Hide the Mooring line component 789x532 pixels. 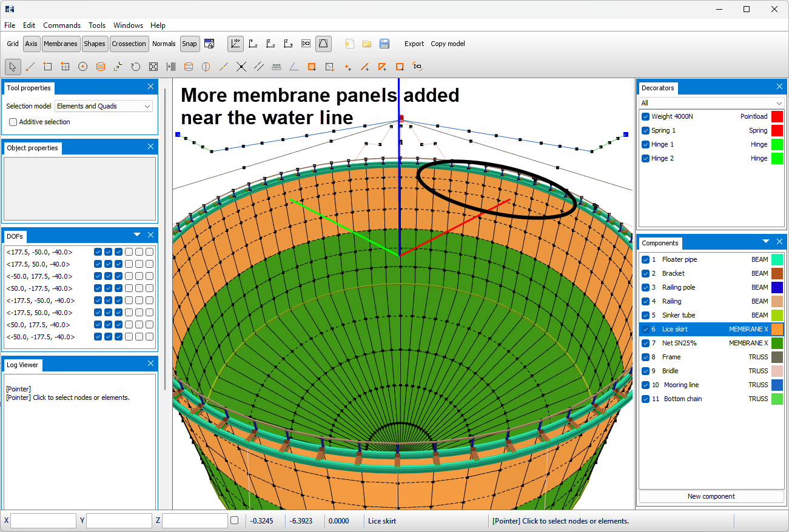646,385
